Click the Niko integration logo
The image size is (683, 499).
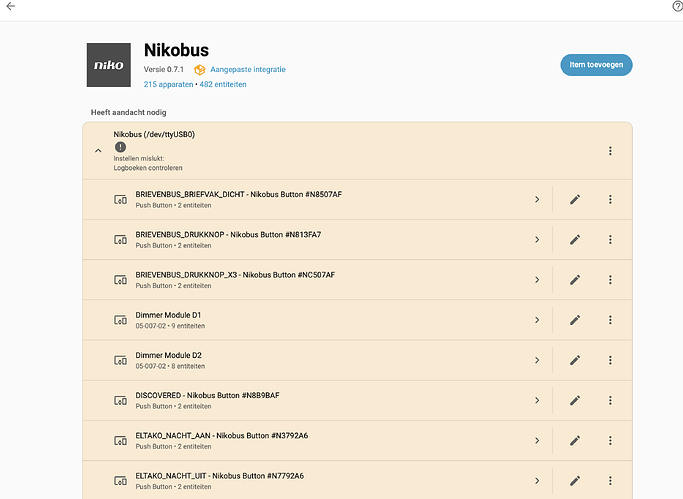[108, 64]
